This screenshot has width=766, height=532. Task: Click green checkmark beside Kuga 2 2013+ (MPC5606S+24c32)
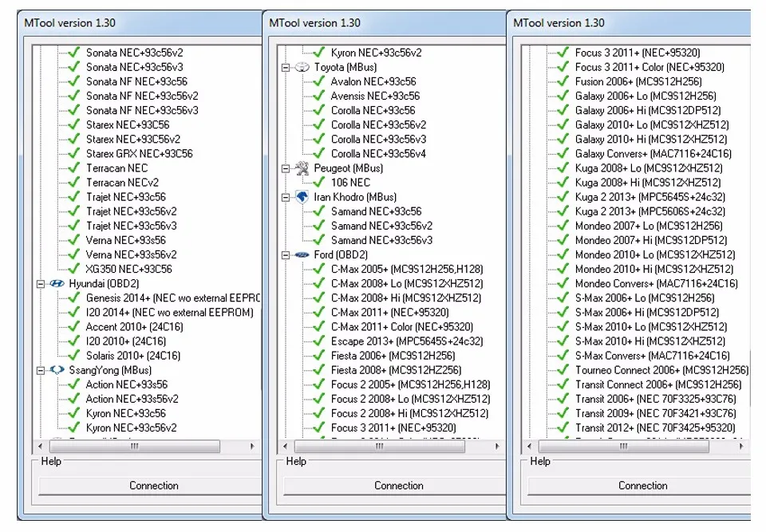(x=563, y=211)
